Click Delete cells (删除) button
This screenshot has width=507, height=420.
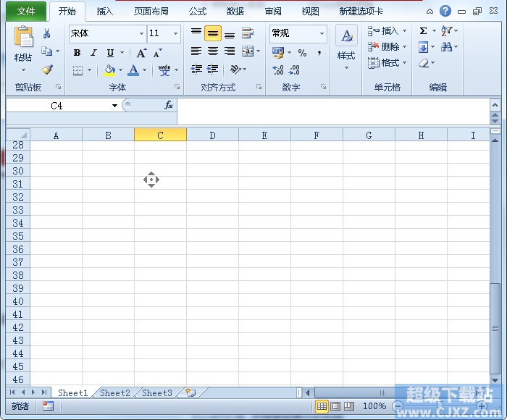[x=387, y=47]
